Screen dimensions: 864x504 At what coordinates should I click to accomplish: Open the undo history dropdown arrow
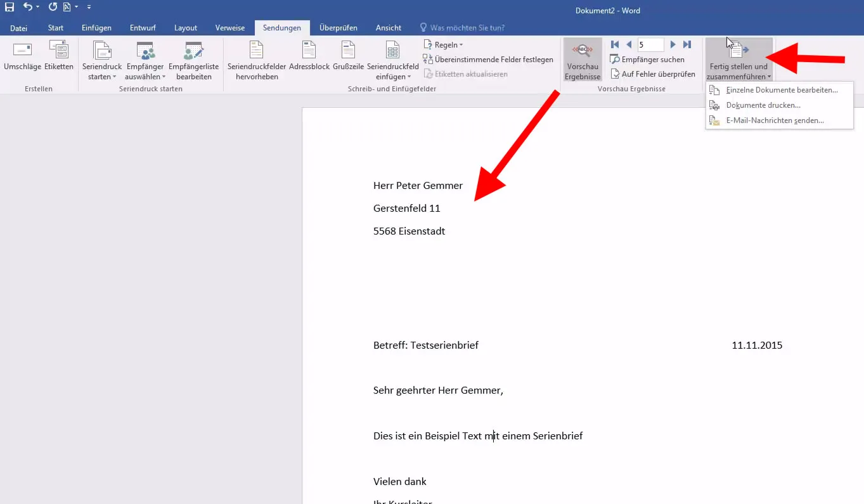click(x=38, y=7)
